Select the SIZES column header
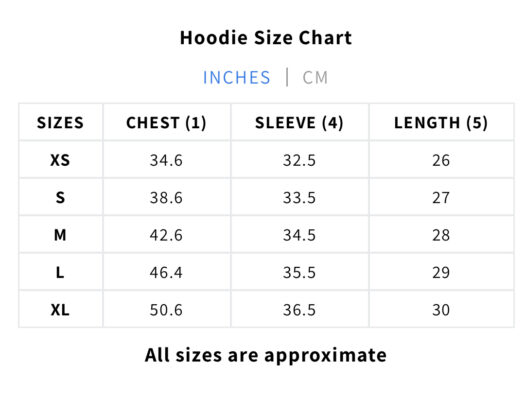 tap(60, 123)
